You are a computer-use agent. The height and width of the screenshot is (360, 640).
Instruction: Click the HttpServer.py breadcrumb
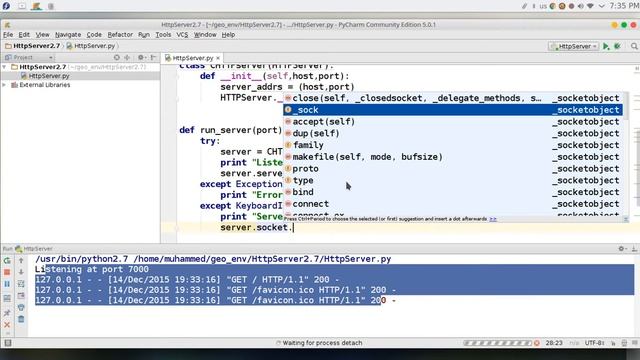coord(91,46)
